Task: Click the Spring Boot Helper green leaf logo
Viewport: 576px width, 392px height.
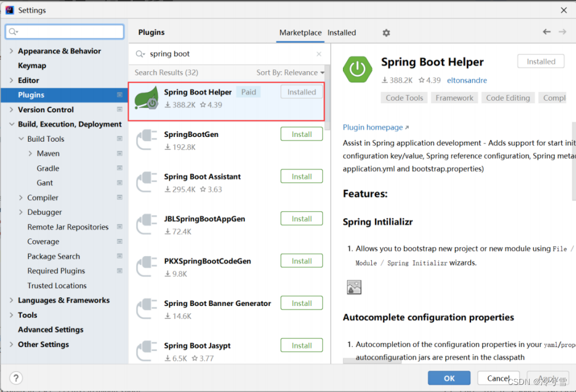Action: 147,97
